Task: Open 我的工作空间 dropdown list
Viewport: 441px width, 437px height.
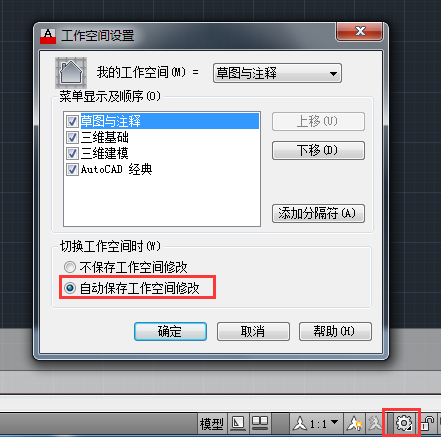Action: point(277,73)
